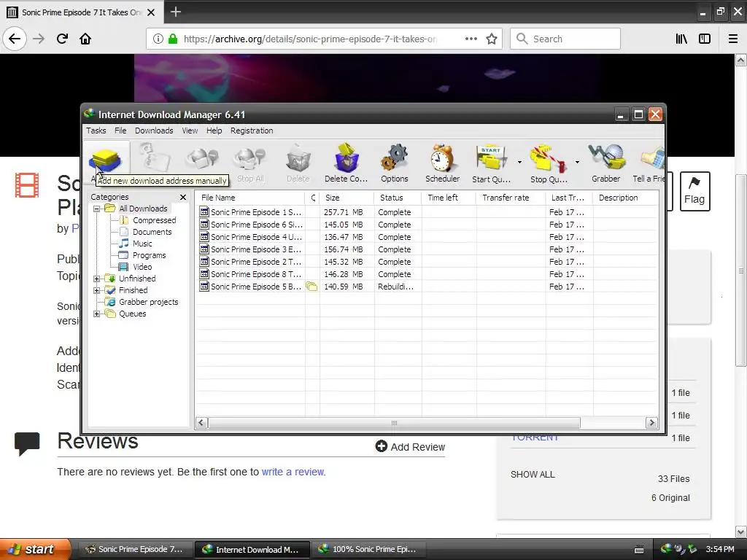Select Sonic Prime Episode 5 rebuilding row
747x560 pixels.
click(426, 286)
